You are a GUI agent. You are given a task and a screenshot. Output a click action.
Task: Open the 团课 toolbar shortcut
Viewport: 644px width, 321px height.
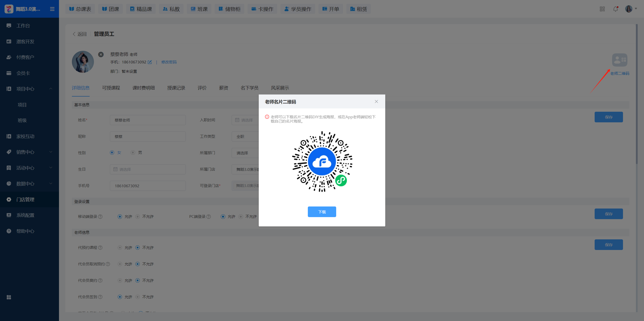[110, 9]
